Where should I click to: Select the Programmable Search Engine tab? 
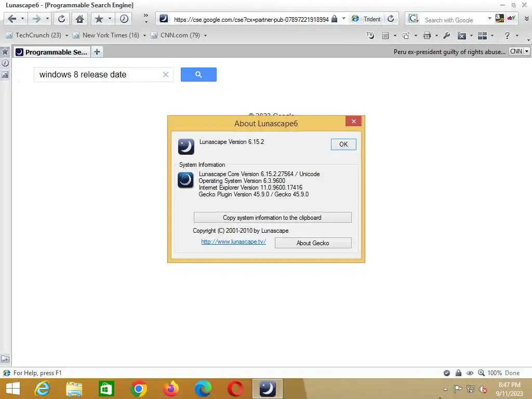coord(52,52)
